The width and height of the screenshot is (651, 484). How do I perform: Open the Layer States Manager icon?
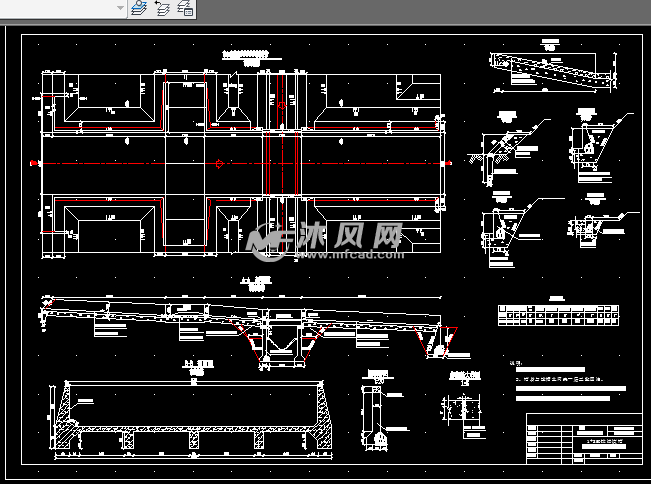pos(185,9)
